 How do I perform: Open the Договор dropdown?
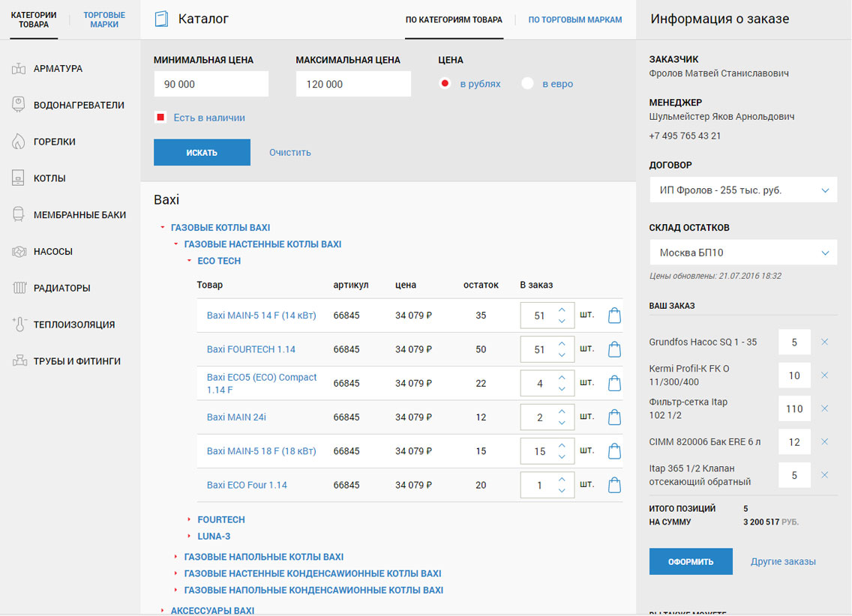pyautogui.click(x=742, y=190)
